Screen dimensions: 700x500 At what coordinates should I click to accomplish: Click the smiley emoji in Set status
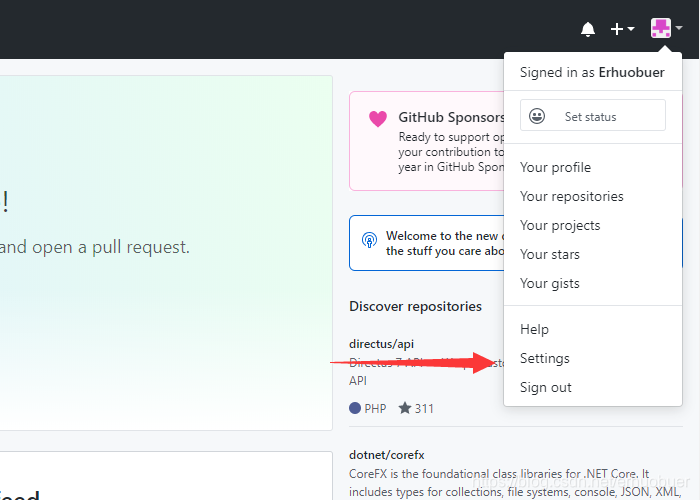click(537, 116)
